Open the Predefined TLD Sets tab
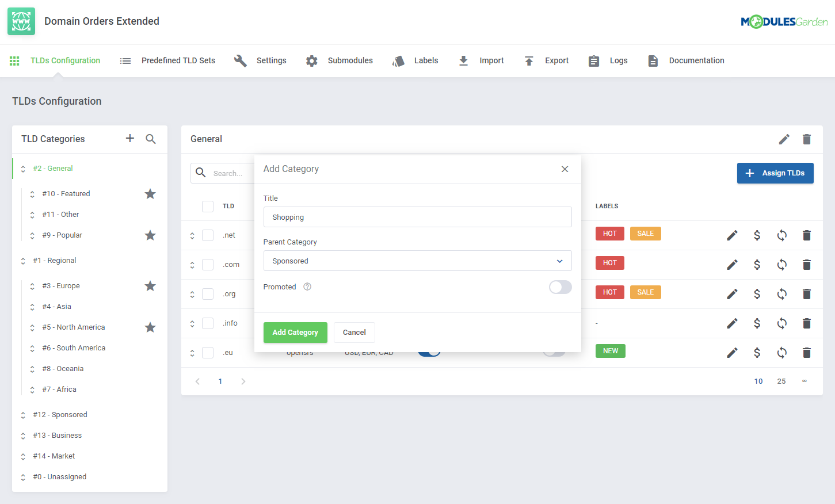The width and height of the screenshot is (835, 504). click(x=167, y=60)
